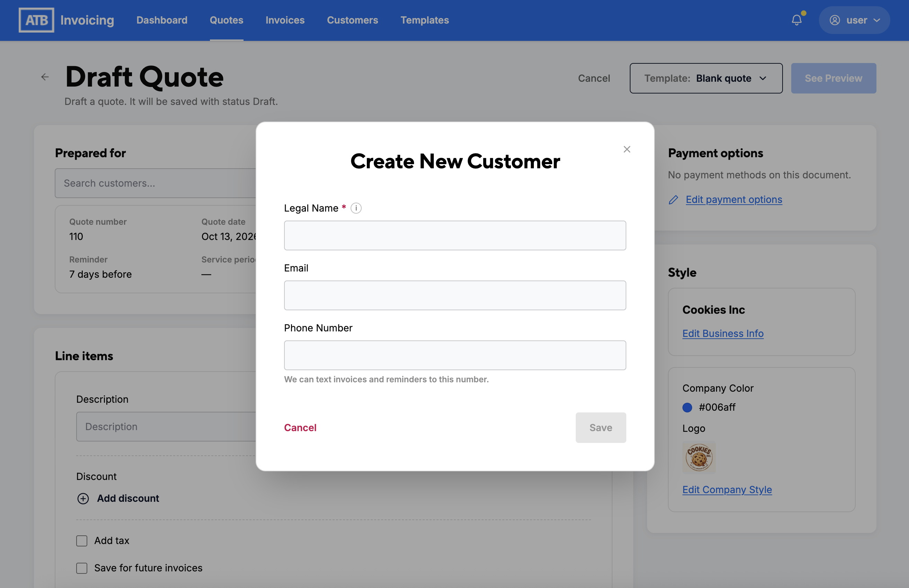Click the #006aff color code text
Screen dimensions: 909x588
(717, 407)
